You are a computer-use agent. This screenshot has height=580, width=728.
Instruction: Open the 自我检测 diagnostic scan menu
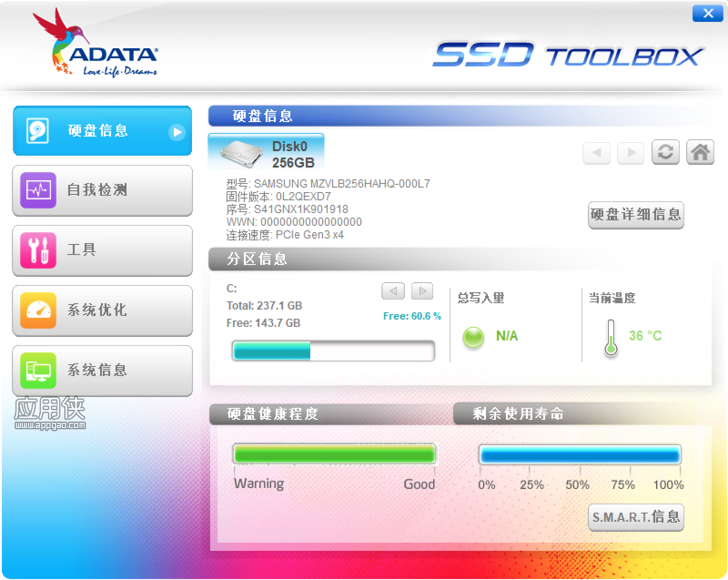[x=102, y=190]
